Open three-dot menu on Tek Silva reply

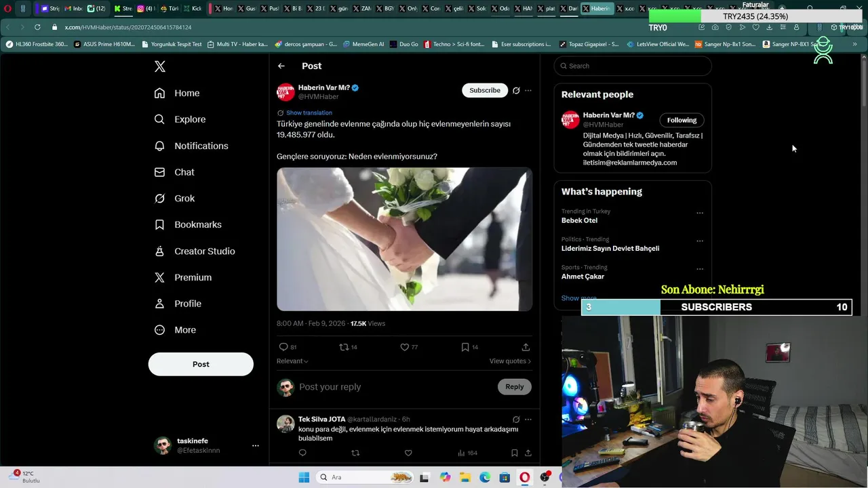click(528, 420)
